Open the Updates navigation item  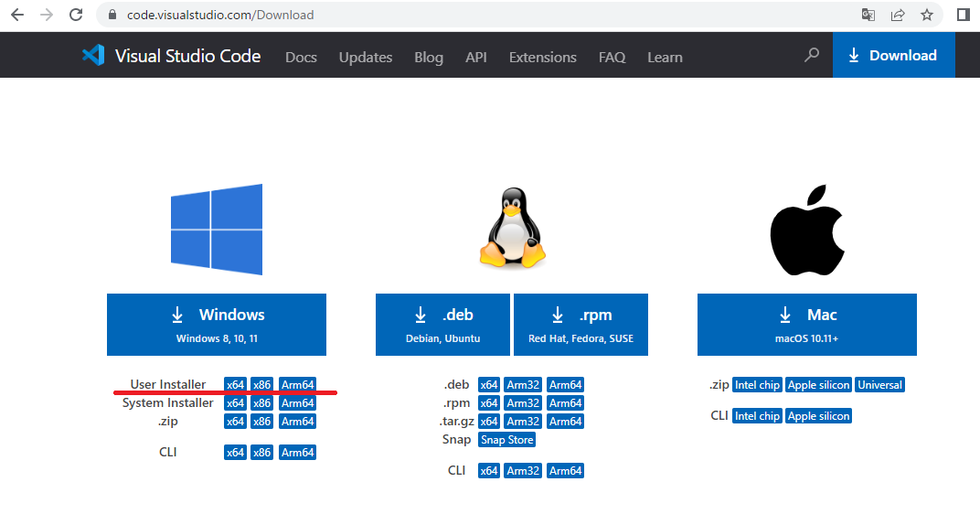(x=366, y=57)
